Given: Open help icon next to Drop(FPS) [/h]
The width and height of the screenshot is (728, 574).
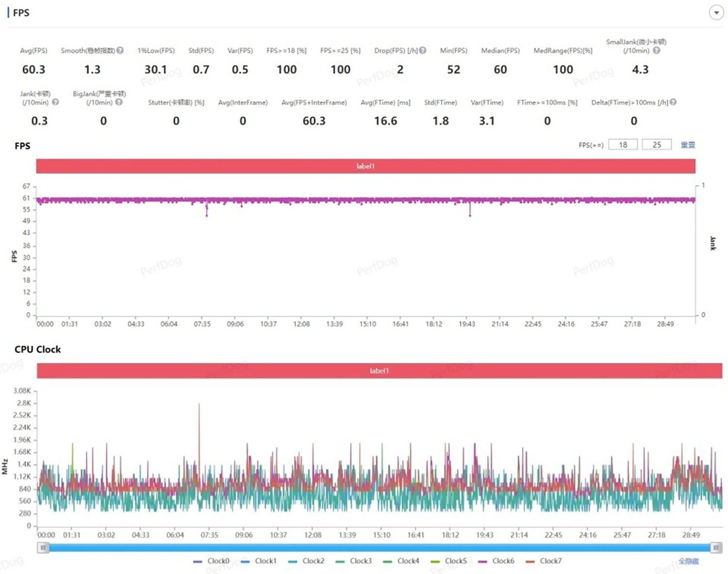Looking at the screenshot, I should point(423,50).
